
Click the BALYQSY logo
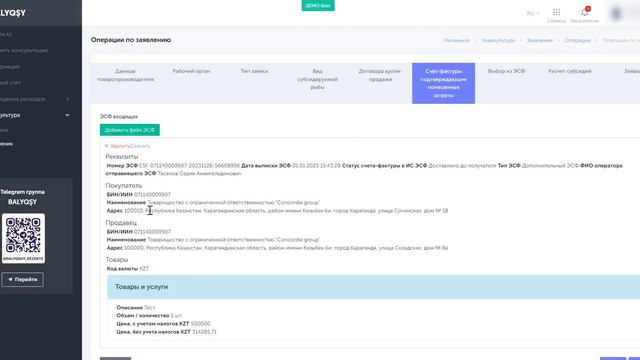[13, 13]
